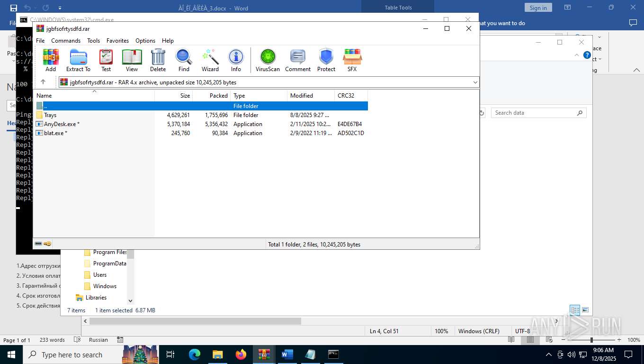The image size is (644, 364).
Task: Open Explorer help question mark icon
Action: pyautogui.click(x=587, y=55)
